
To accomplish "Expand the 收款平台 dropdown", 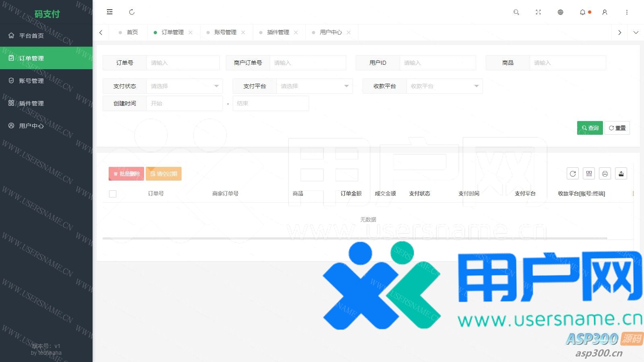I will click(444, 86).
